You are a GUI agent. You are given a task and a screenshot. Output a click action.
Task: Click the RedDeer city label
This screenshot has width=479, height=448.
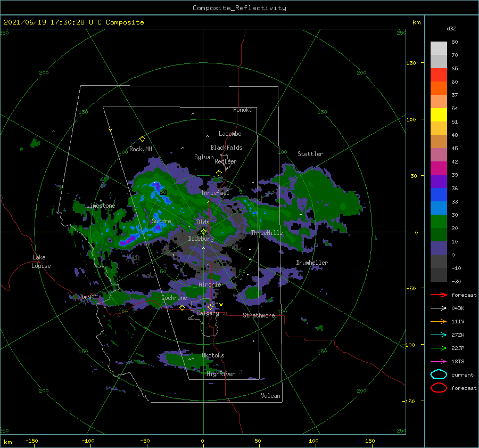[x=226, y=161]
